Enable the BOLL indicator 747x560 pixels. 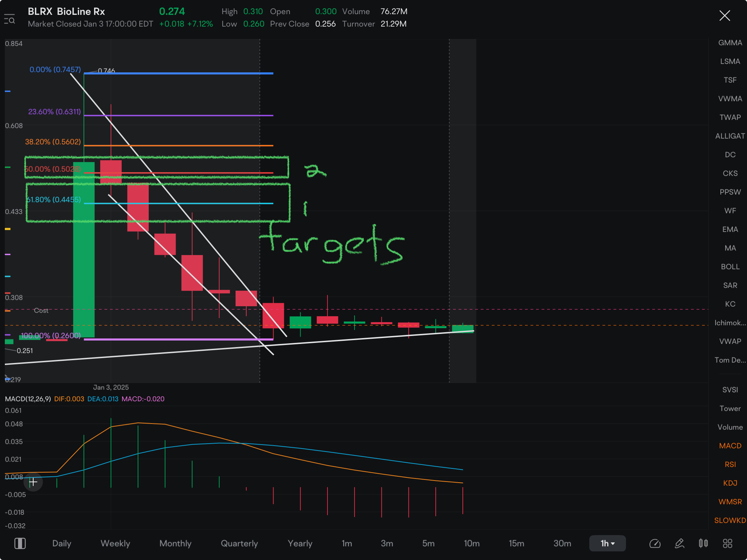coord(730,267)
